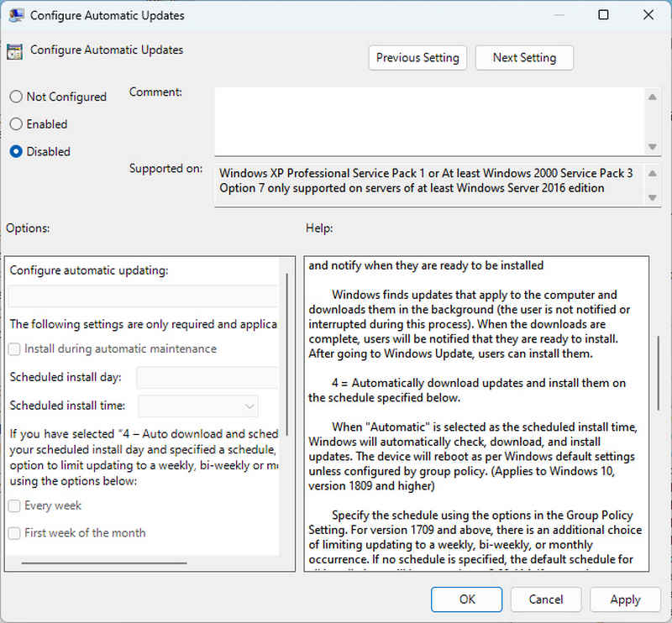
Task: Click the Supported on label
Action: click(x=165, y=169)
